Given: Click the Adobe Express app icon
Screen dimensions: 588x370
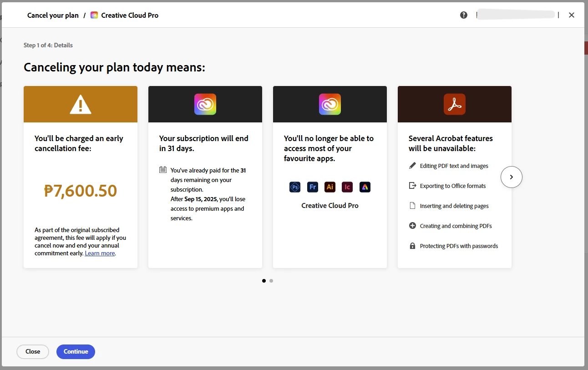Looking at the screenshot, I should tap(365, 187).
